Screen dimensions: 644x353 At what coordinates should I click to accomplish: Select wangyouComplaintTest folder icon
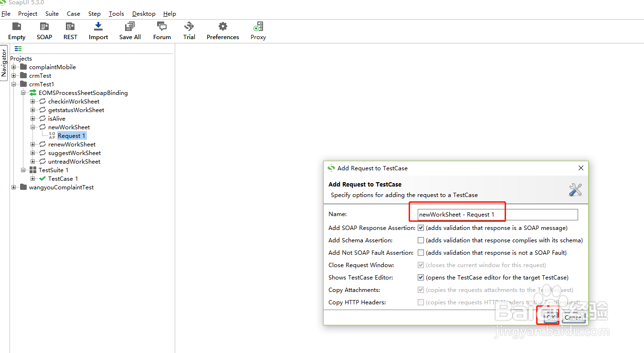[23, 187]
